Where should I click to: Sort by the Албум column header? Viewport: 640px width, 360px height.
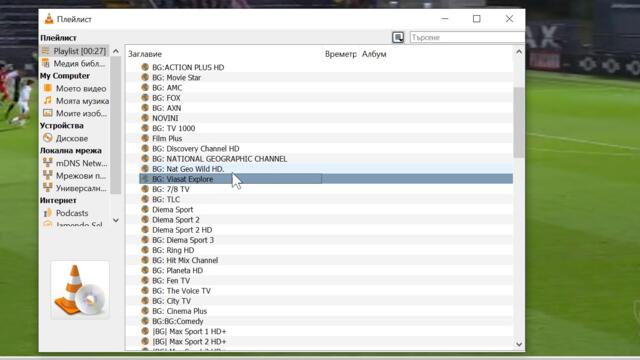tap(374, 54)
